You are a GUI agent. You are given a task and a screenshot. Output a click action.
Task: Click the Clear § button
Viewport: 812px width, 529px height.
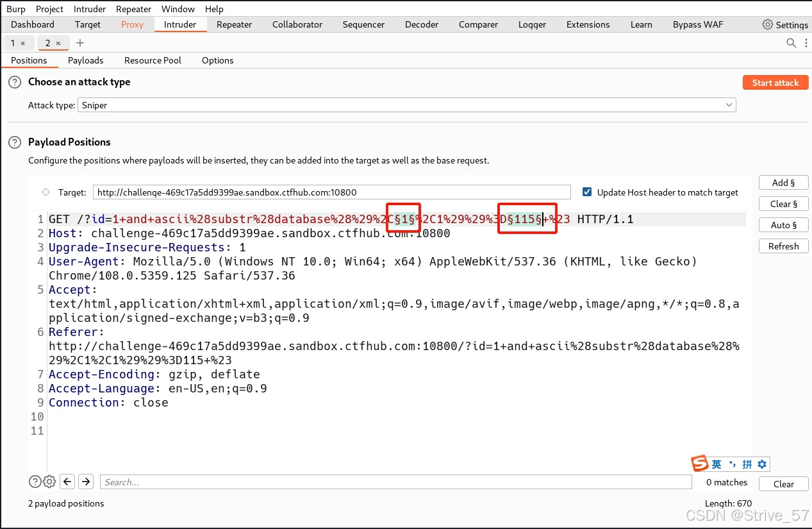pyautogui.click(x=784, y=204)
